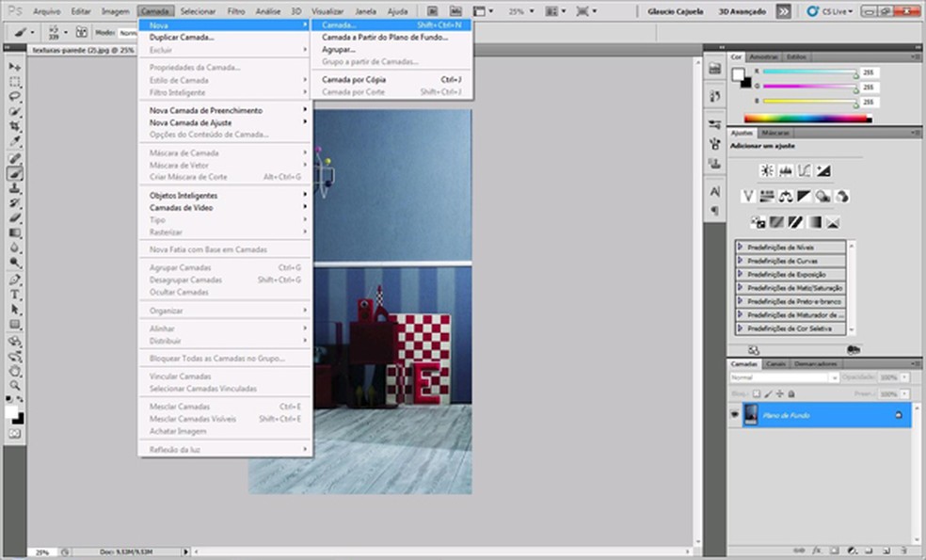Switch to the Canais tab
This screenshot has height=560, width=926.
tap(775, 363)
